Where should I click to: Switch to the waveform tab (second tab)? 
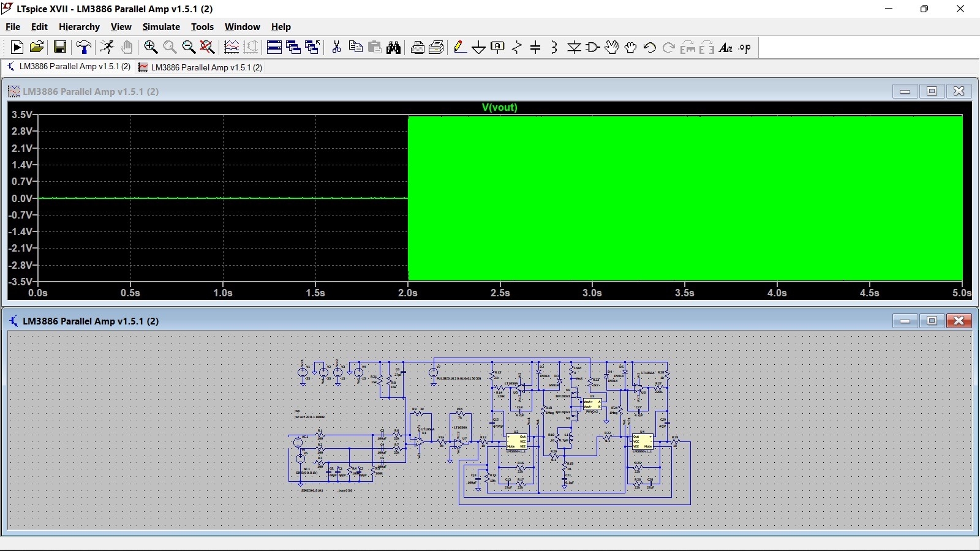coord(200,67)
